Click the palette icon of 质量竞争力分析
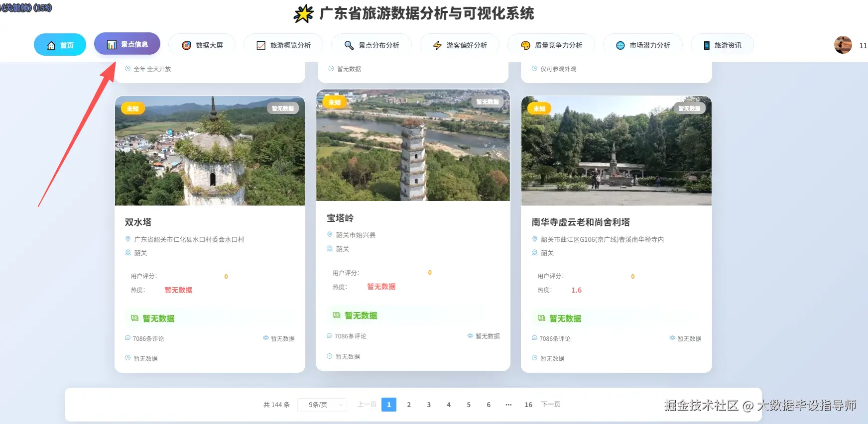This screenshot has width=868, height=424. [525, 45]
